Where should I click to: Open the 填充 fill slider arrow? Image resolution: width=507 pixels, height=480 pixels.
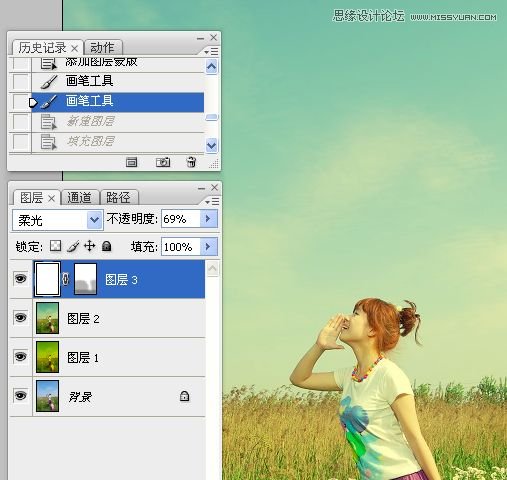[x=209, y=247]
